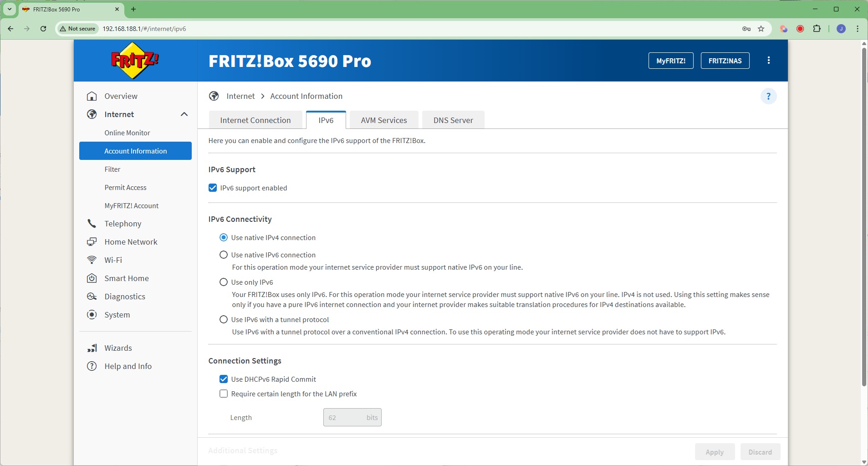This screenshot has width=868, height=466.
Task: Click the Wizards icon in sidebar
Action: tap(92, 348)
